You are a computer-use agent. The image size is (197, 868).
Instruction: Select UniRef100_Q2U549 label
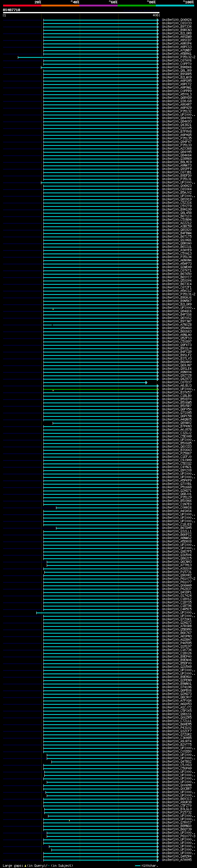[x=176, y=667]
